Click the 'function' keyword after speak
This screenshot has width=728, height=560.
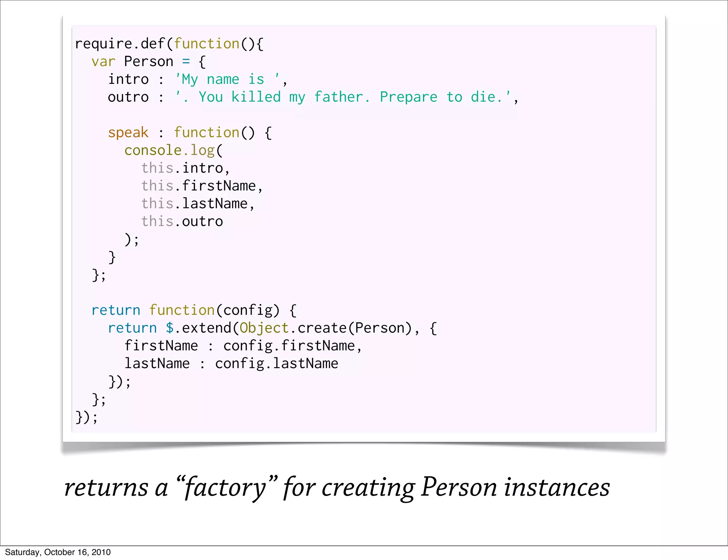[x=207, y=133]
